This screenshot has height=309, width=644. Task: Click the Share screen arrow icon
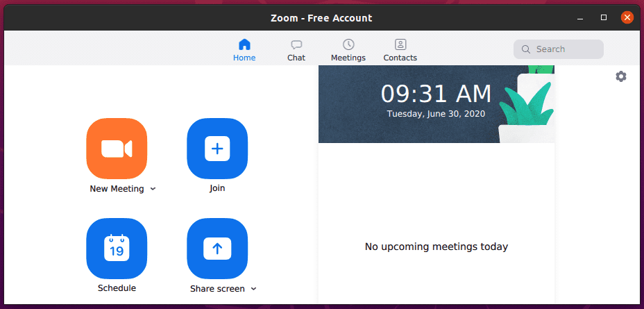click(217, 249)
